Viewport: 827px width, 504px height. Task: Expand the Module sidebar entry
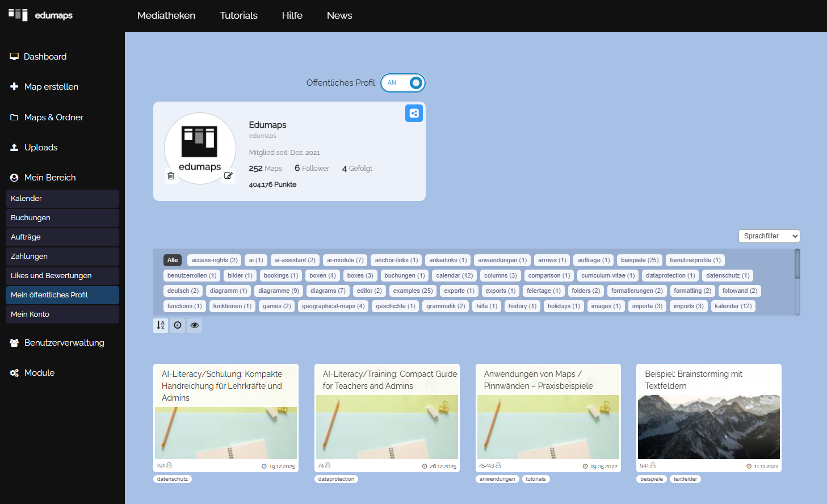coord(39,373)
